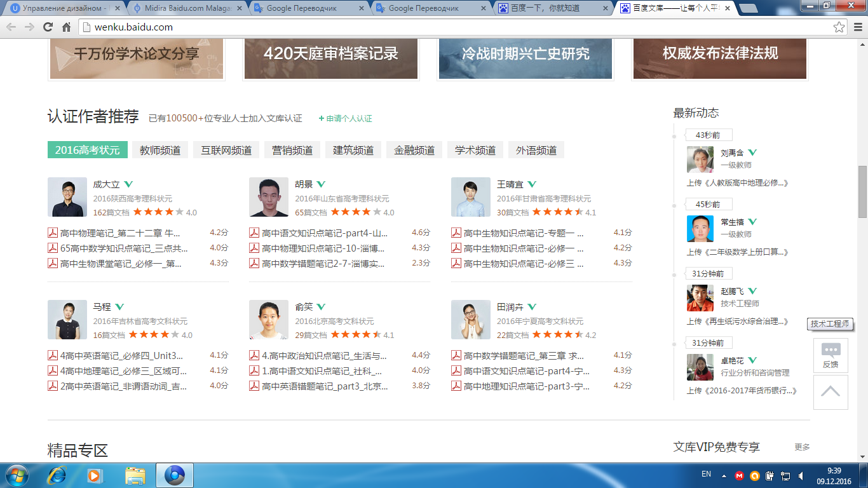The height and width of the screenshot is (488, 868).
Task: Click the 反馈 feedback chat icon
Action: [x=831, y=356]
